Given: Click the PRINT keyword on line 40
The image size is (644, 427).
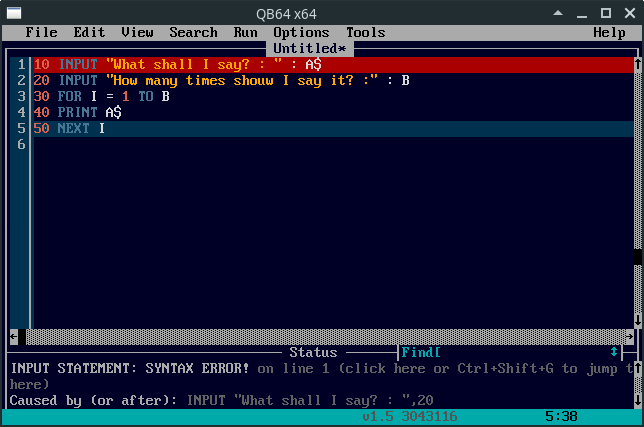Looking at the screenshot, I should 77,112.
